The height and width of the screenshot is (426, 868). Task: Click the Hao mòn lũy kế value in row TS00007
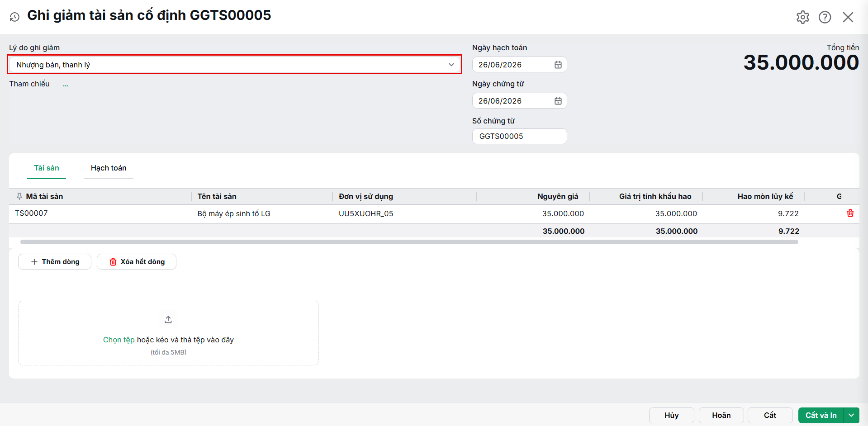click(788, 213)
